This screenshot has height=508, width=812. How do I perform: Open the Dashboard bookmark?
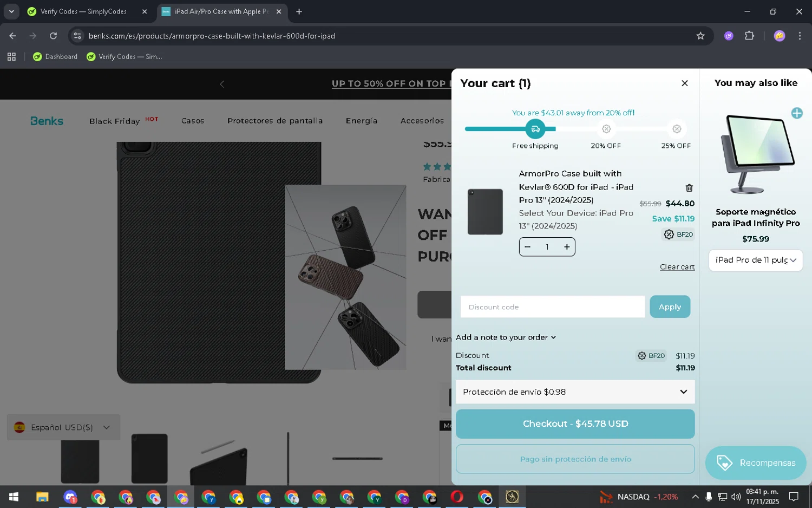(55, 56)
